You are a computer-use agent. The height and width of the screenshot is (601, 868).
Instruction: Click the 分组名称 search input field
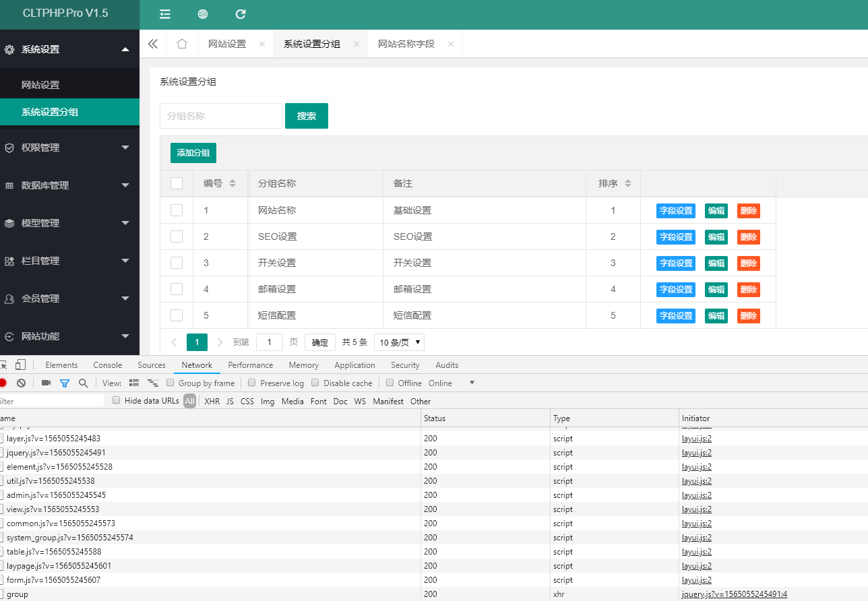(x=221, y=116)
